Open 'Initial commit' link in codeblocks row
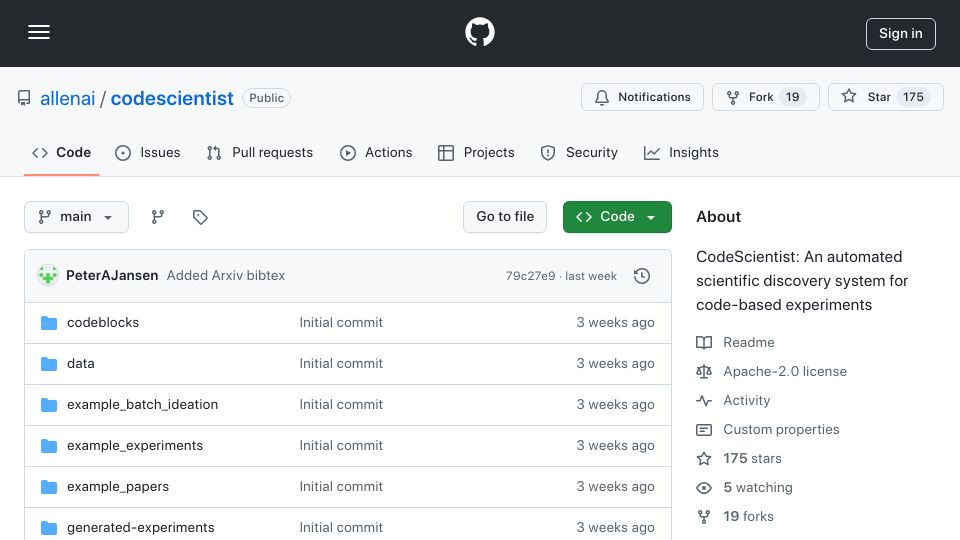This screenshot has width=960, height=540. tap(341, 323)
